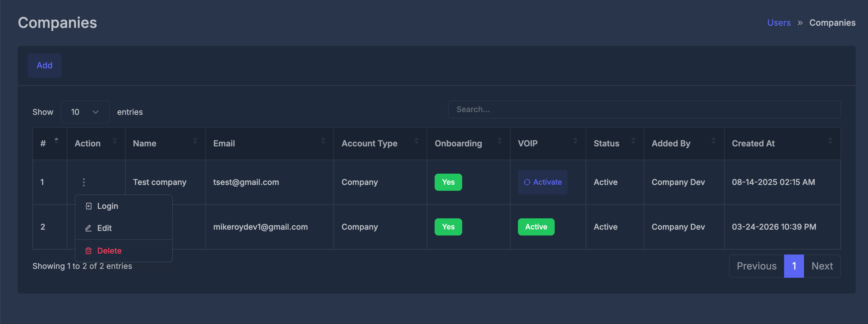
Task: Click Account Type Company in mikeroydev1 row
Action: coord(360,227)
